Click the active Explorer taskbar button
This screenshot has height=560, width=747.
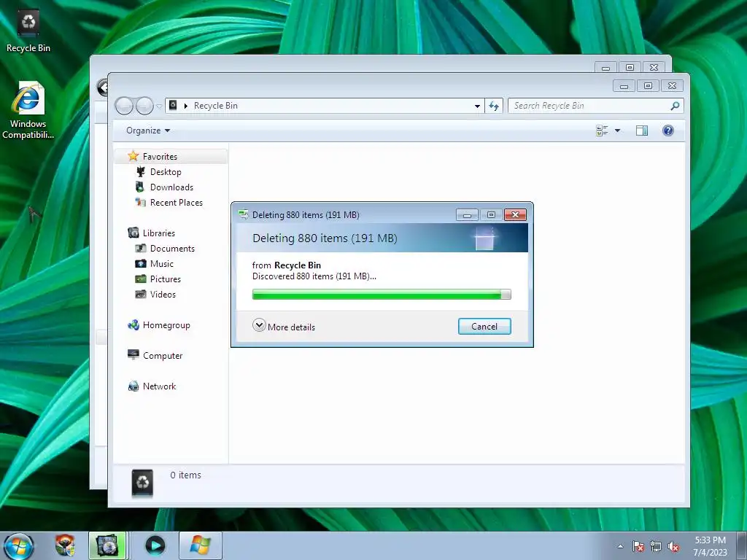click(107, 545)
